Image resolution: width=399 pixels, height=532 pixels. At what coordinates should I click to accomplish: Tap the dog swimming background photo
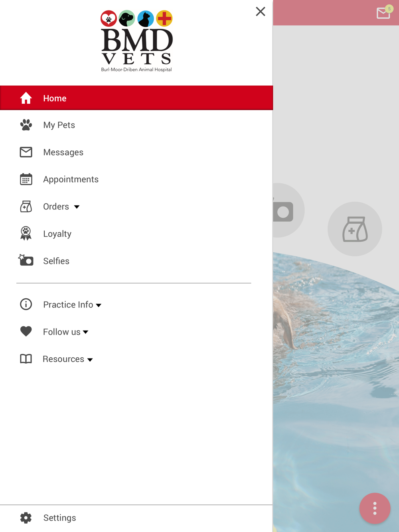(x=336, y=392)
